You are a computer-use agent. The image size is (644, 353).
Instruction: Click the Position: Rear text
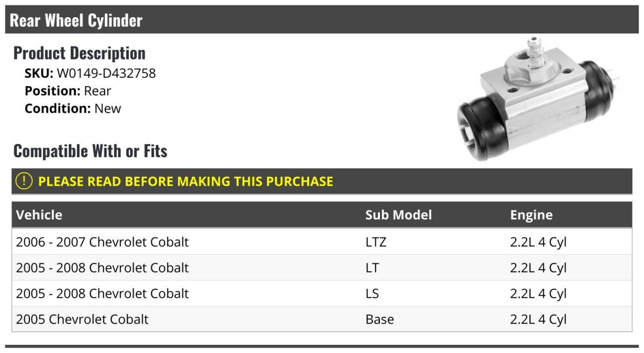pyautogui.click(x=68, y=91)
